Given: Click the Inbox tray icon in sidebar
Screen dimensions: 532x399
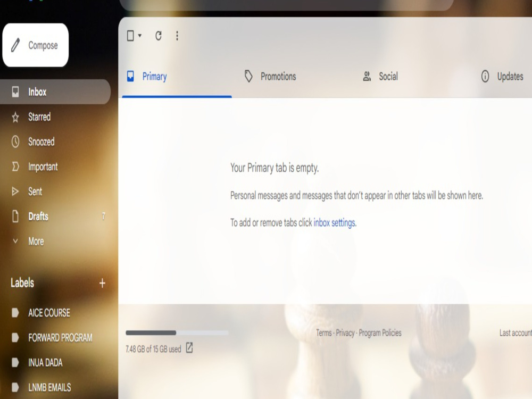Looking at the screenshot, I should click(15, 92).
